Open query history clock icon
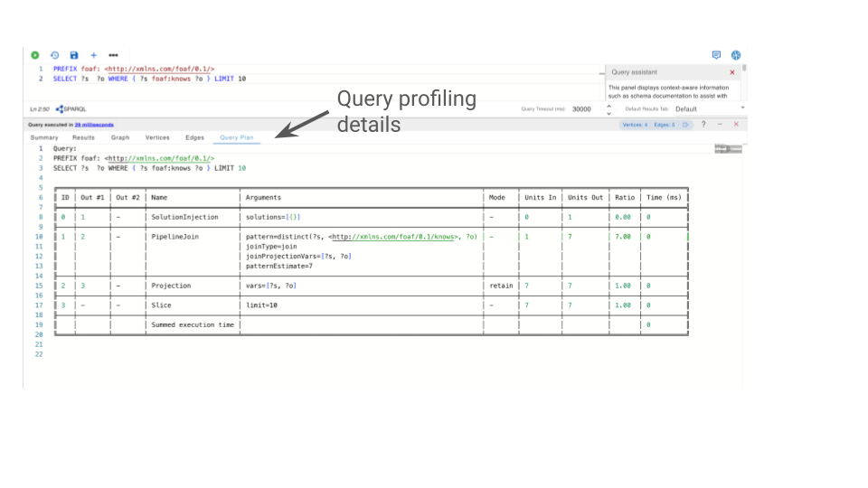868x488 pixels. point(54,55)
